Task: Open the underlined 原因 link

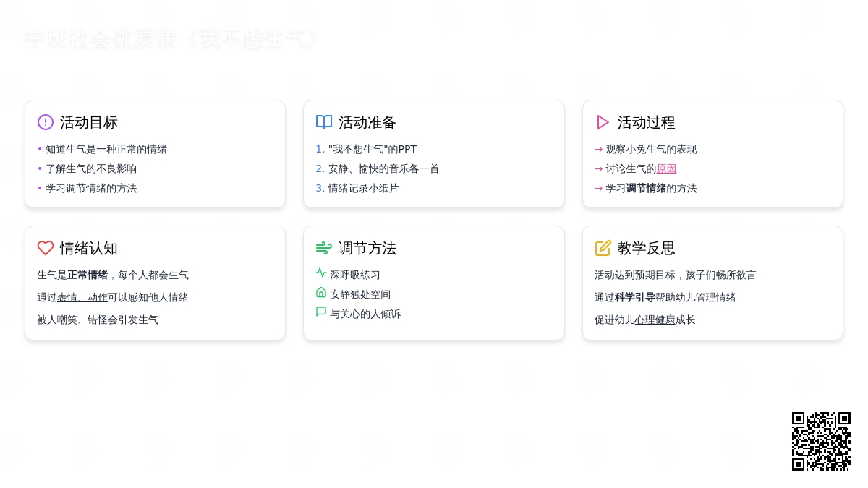Action: pyautogui.click(x=666, y=168)
